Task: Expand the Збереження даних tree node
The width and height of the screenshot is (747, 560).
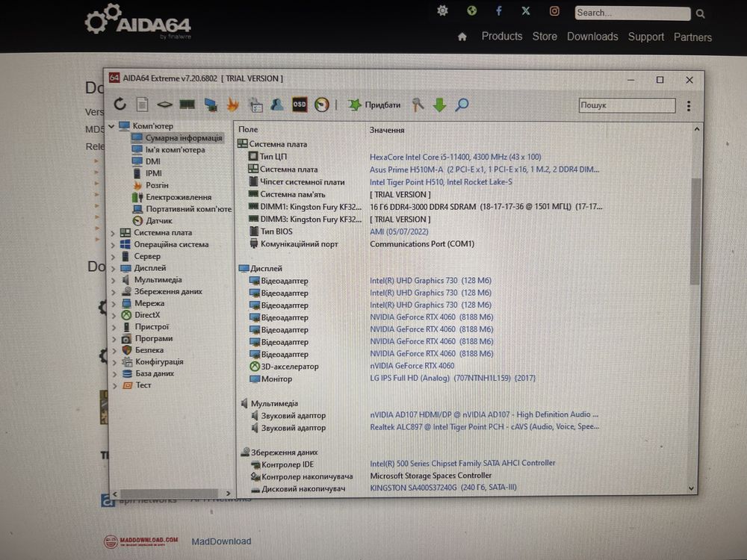Action: click(114, 292)
